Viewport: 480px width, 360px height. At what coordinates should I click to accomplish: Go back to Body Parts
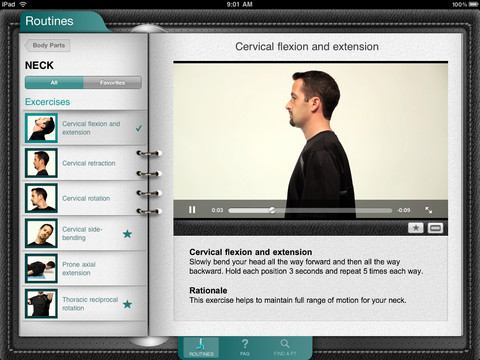(x=48, y=45)
